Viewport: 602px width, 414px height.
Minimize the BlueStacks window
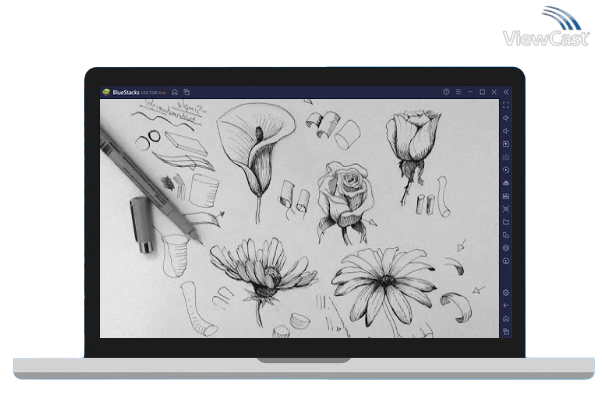(x=470, y=92)
